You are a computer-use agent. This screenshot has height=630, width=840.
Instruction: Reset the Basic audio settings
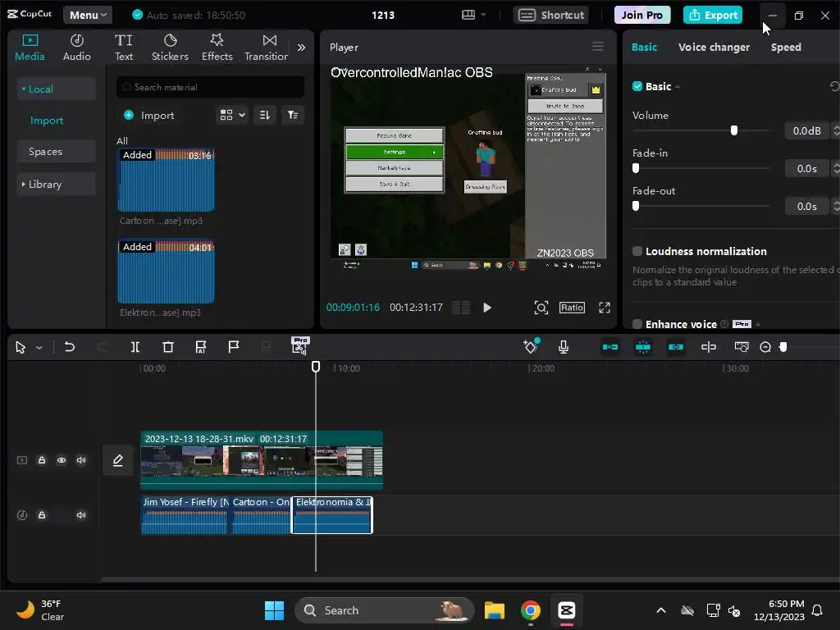click(834, 86)
